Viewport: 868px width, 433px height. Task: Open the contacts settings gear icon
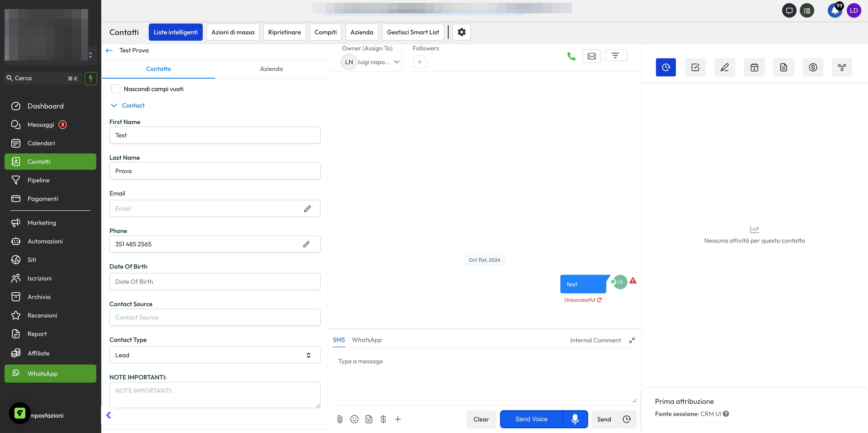coord(461,32)
